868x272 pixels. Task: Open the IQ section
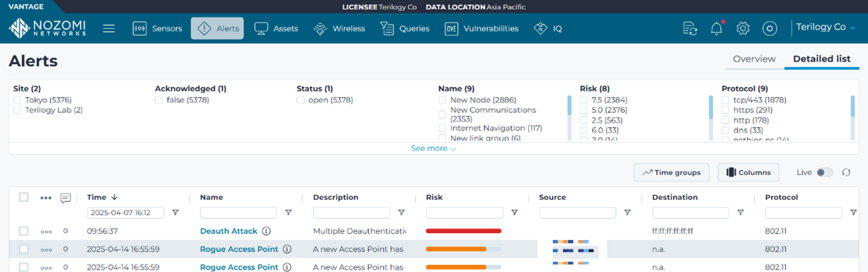(548, 28)
